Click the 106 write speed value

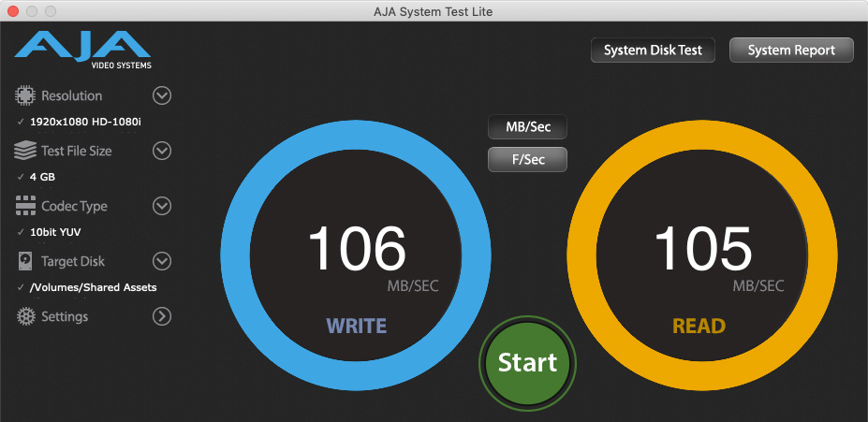click(x=357, y=248)
